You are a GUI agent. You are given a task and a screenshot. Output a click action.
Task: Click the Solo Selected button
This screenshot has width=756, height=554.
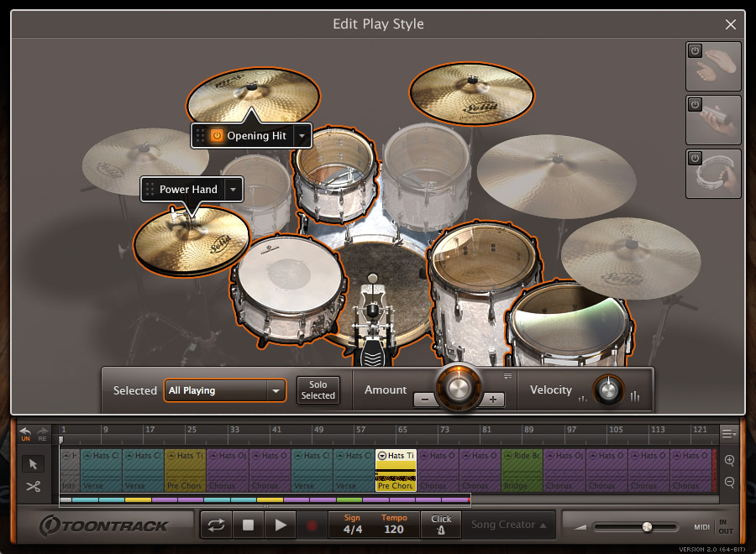(318, 390)
